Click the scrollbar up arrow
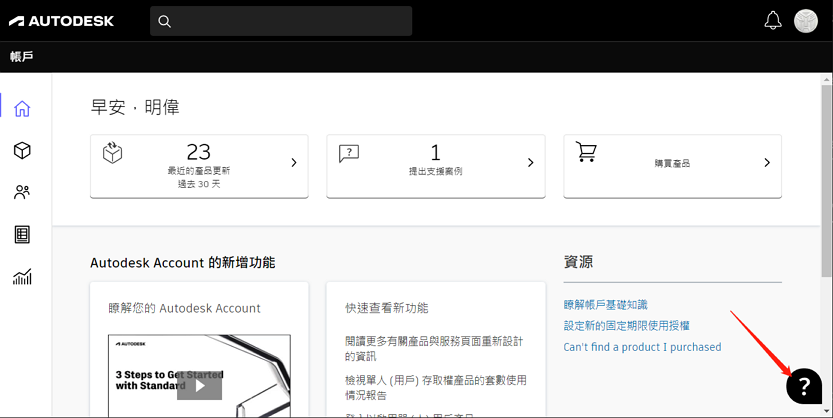833x418 pixels. (x=827, y=80)
